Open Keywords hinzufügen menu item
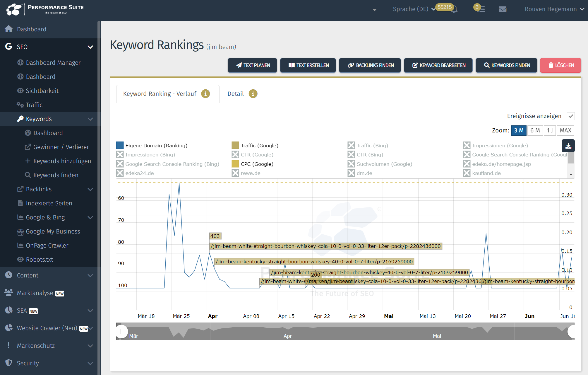The image size is (588, 375). point(62,161)
